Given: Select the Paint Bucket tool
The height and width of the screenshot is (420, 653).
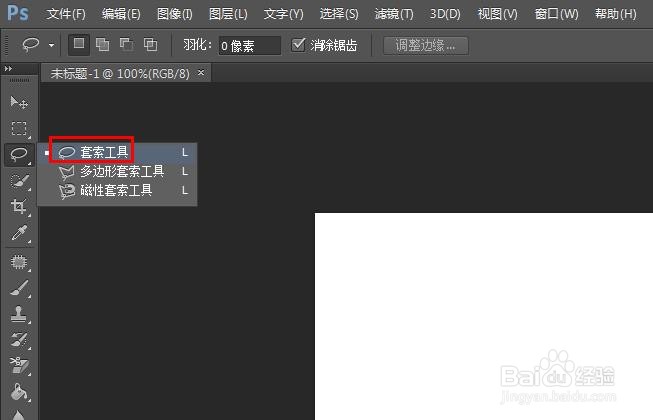Looking at the screenshot, I should (19, 392).
